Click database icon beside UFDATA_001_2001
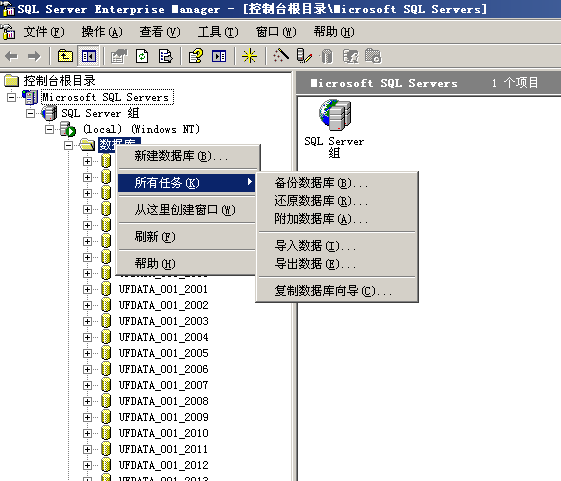The image size is (561, 481). [106, 289]
